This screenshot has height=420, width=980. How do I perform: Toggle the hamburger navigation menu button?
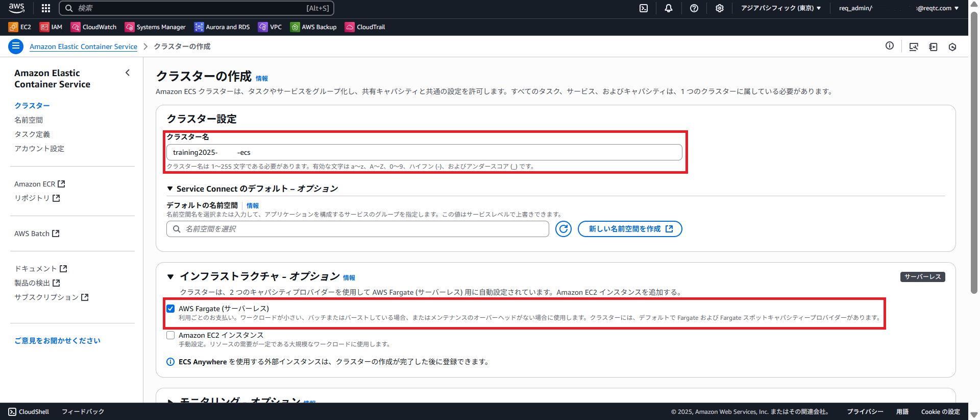[16, 46]
